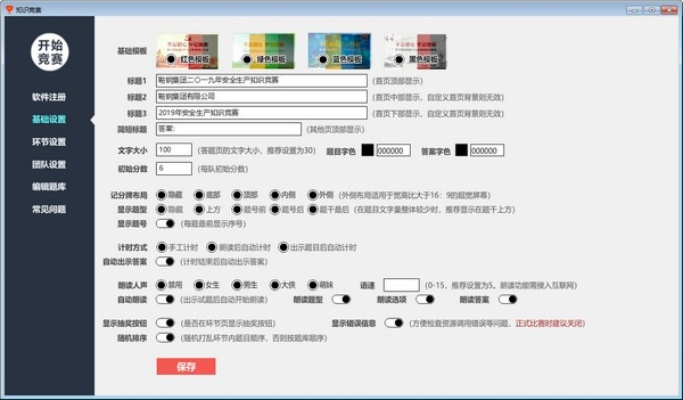This screenshot has width=683, height=400.
Task: Choose 女生 for 朗读人声
Action: tap(199, 284)
